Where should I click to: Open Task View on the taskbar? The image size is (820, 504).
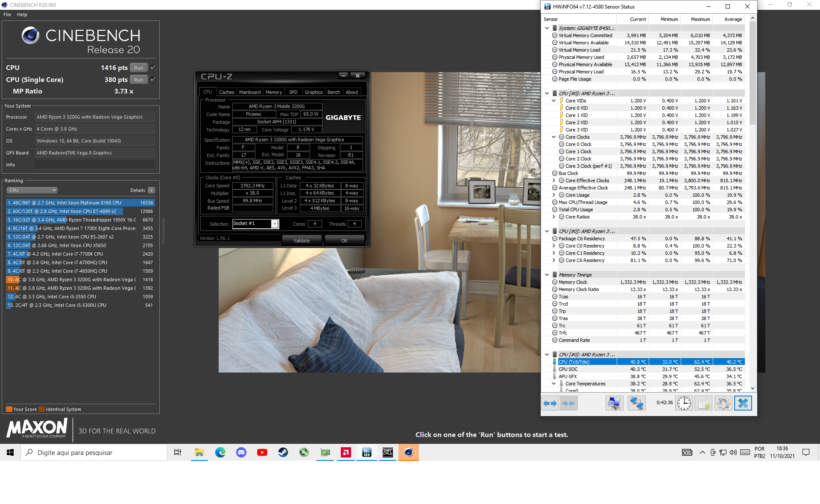coord(178,452)
